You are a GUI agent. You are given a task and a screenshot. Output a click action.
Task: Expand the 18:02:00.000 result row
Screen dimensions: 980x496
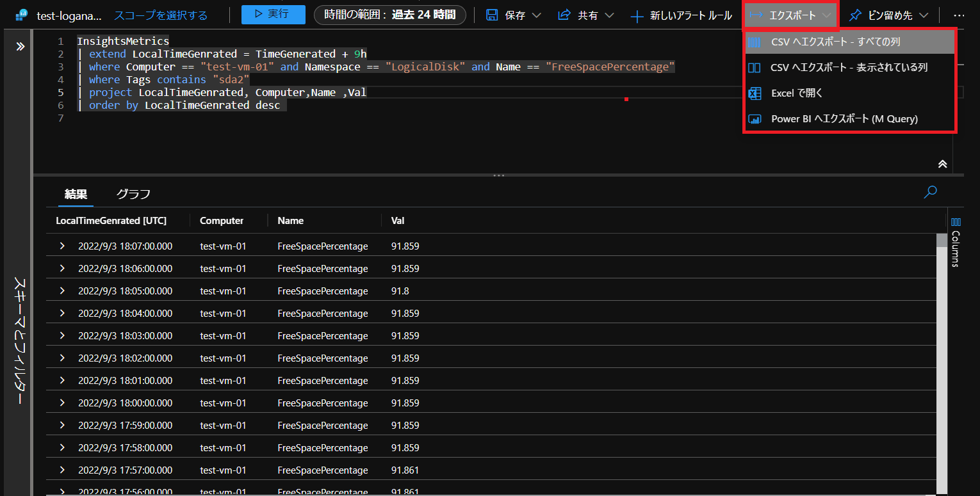tap(62, 358)
